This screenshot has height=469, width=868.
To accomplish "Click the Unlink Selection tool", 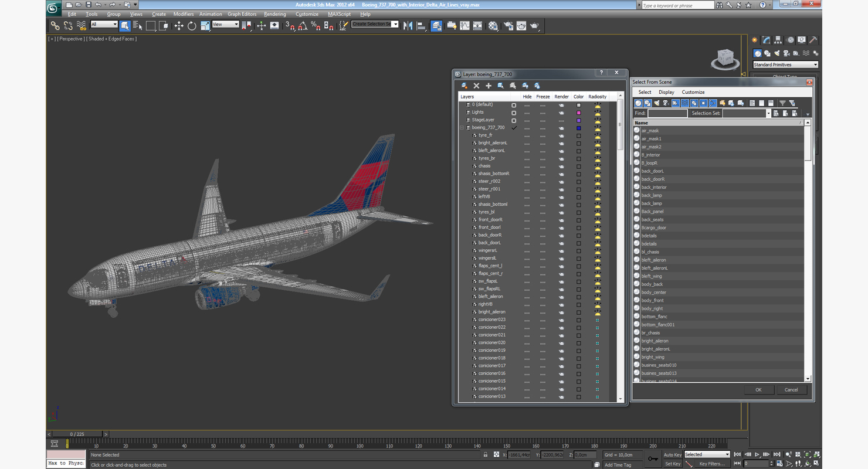I will [x=68, y=26].
